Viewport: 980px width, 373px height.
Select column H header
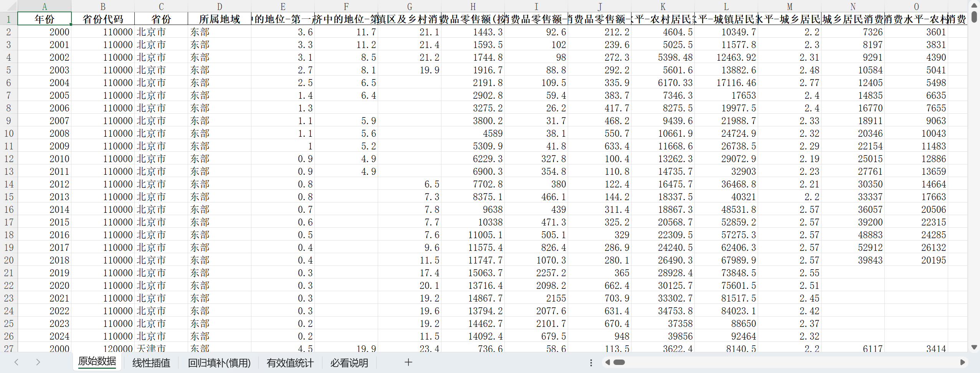coord(473,7)
